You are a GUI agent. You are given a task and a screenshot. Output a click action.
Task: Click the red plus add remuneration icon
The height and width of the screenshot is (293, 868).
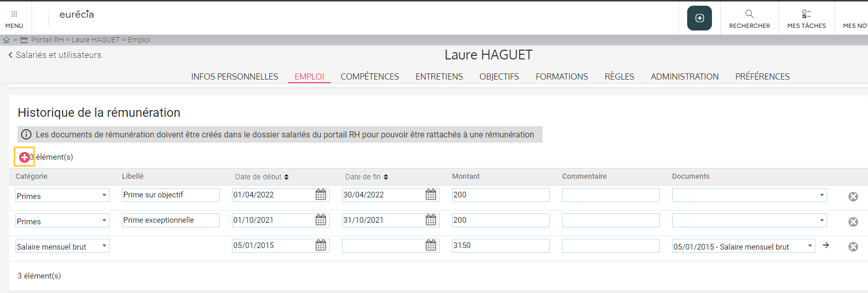[24, 157]
